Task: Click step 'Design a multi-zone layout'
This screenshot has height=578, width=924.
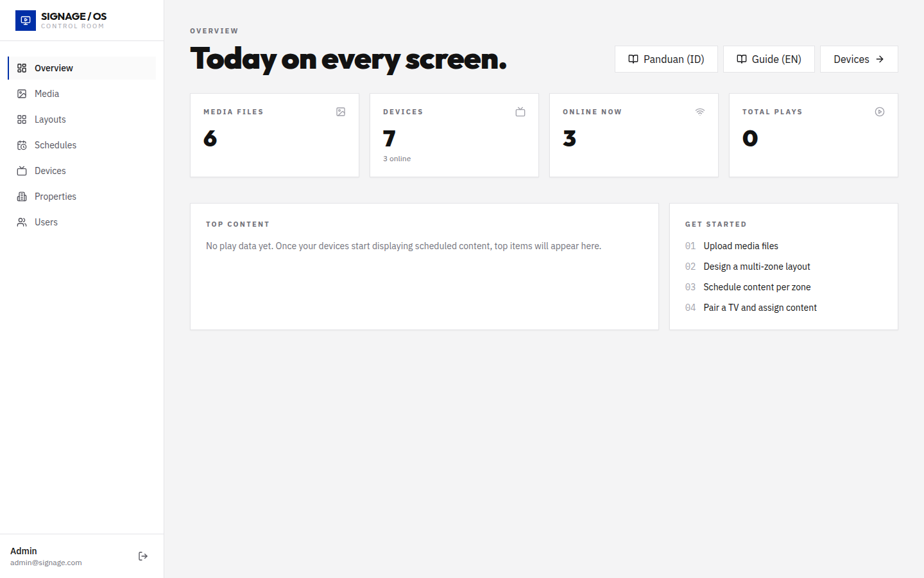Action: 757,267
